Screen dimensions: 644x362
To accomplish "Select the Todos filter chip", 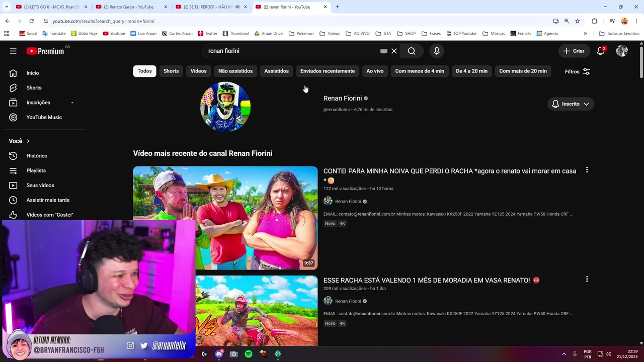I will [x=145, y=71].
